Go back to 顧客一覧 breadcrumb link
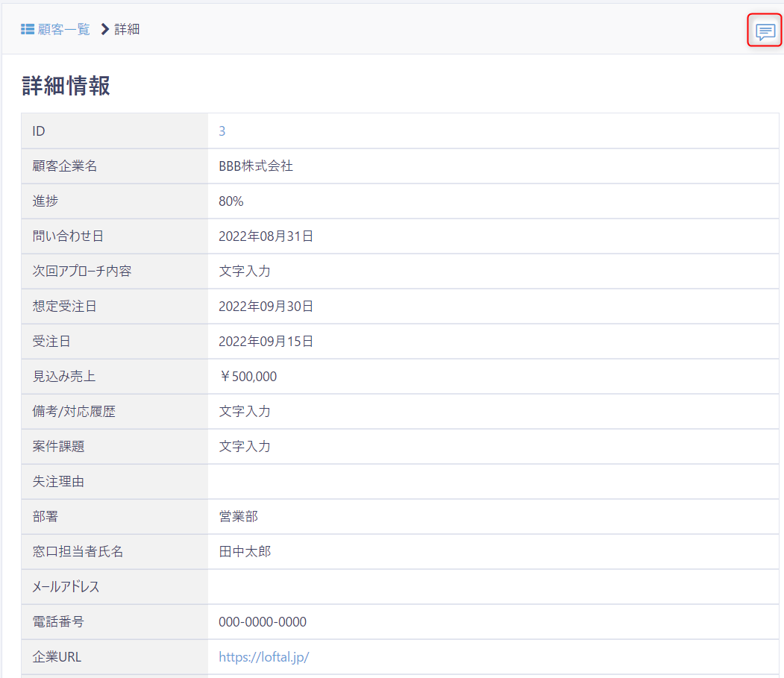This screenshot has height=678, width=784. coord(63,29)
